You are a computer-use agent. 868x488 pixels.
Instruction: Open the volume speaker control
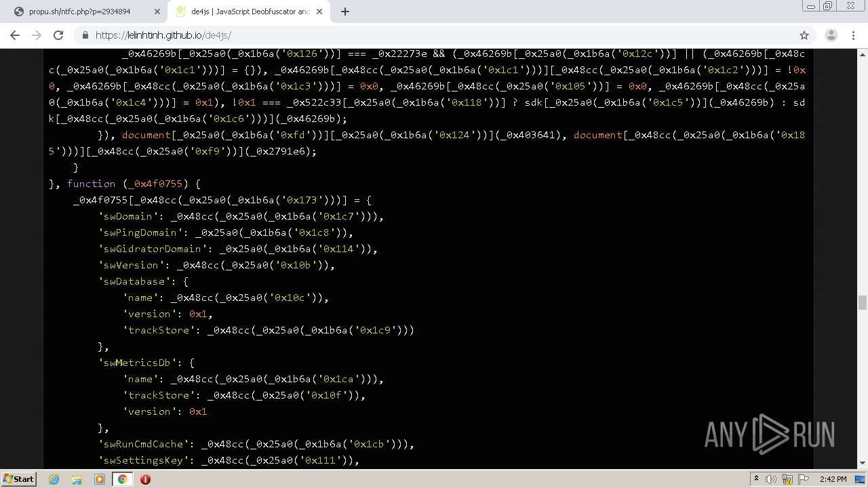(771, 479)
